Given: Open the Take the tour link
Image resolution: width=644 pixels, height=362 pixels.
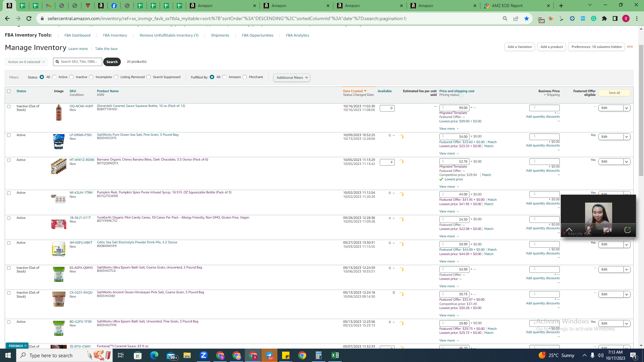Looking at the screenshot, I should (106, 49).
